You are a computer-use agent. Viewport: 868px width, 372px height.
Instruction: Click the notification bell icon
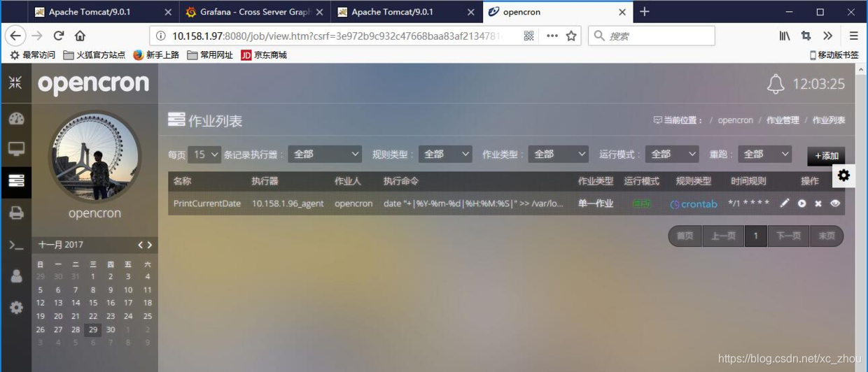pyautogui.click(x=776, y=84)
